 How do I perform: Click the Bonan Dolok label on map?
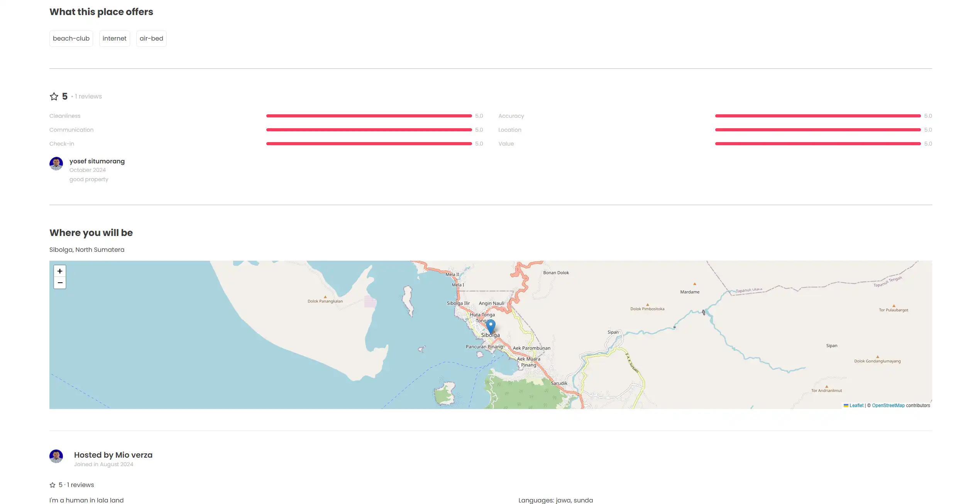(556, 273)
